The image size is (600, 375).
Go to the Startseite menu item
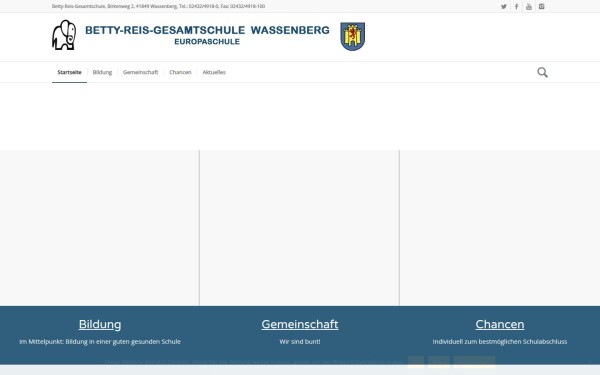point(69,72)
